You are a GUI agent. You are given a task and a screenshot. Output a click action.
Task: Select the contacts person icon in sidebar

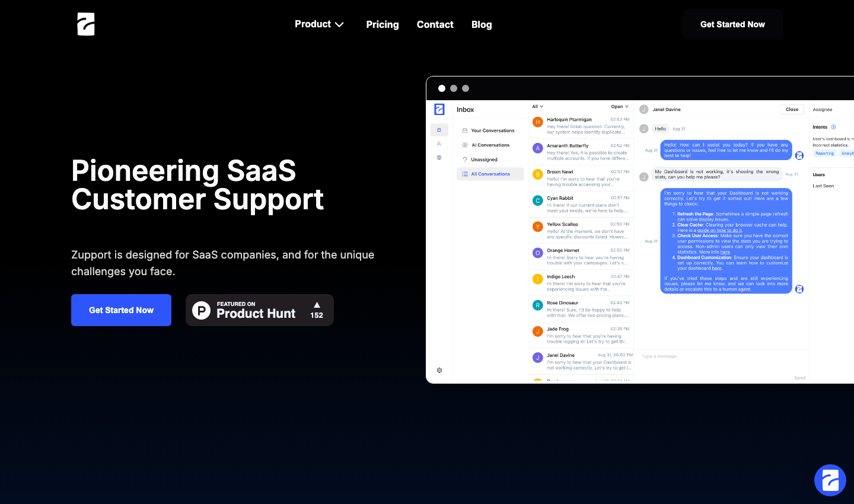click(x=439, y=143)
